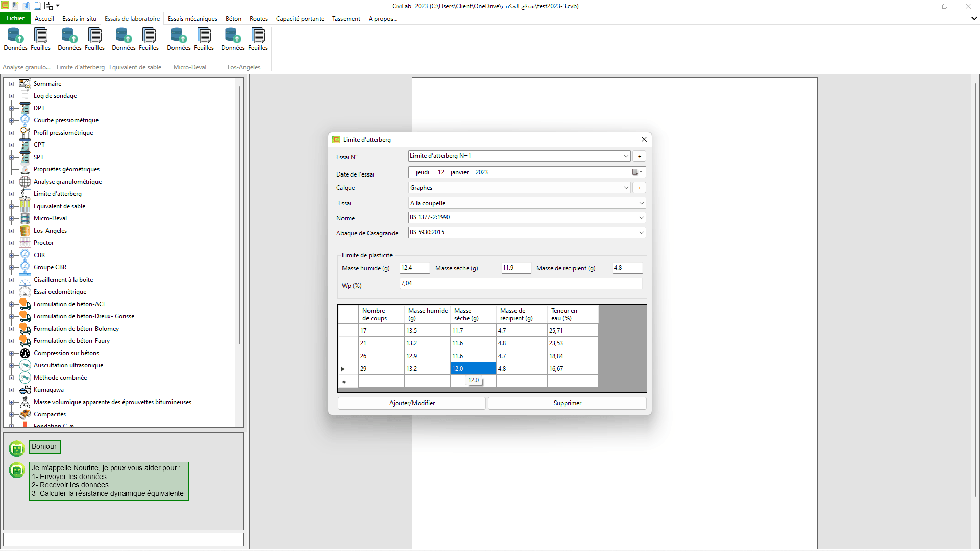
Task: Select Groupe CBR in the tree
Action: click(x=50, y=267)
